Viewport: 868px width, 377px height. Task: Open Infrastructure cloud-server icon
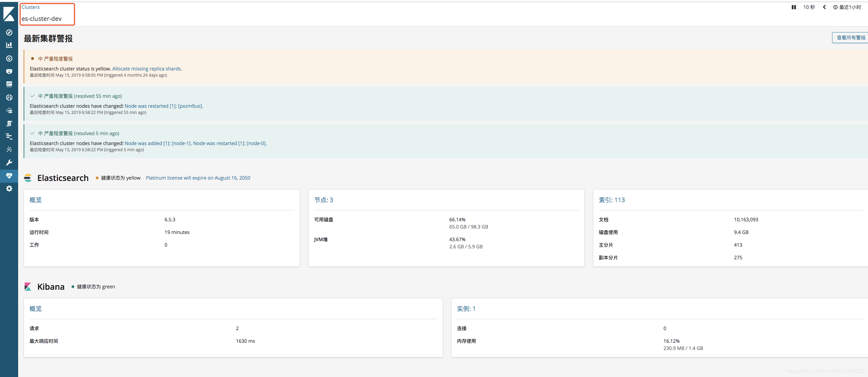coord(9,110)
